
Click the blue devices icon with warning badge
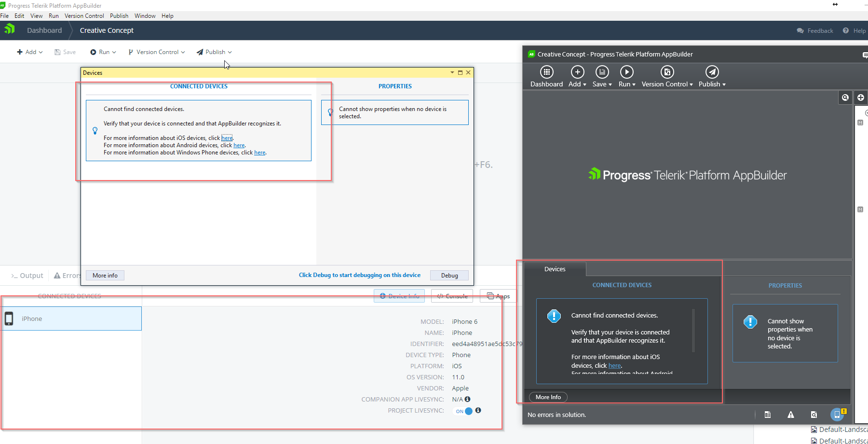coord(838,414)
